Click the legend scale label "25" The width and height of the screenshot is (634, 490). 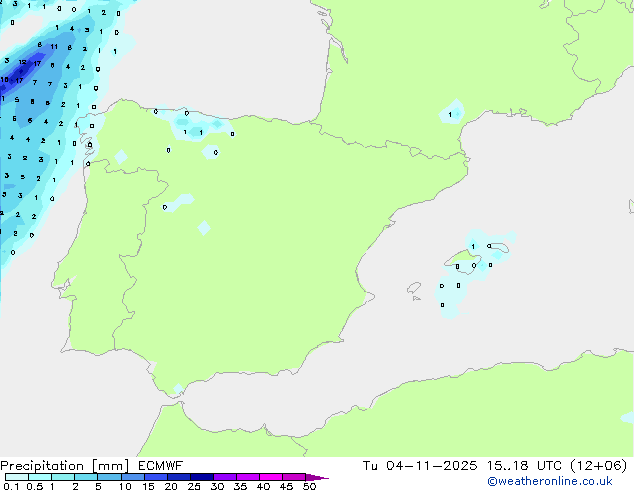click(194, 486)
